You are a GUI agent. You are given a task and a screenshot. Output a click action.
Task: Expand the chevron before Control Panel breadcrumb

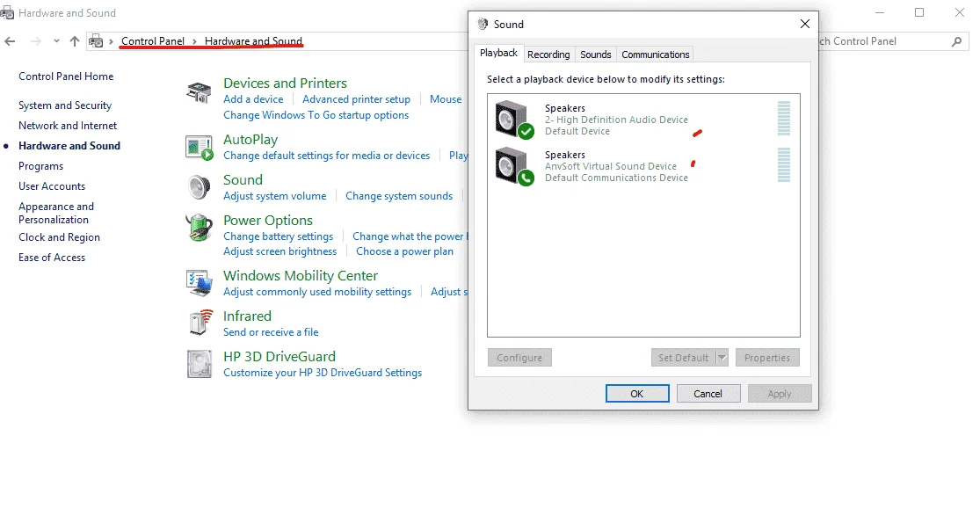click(112, 41)
